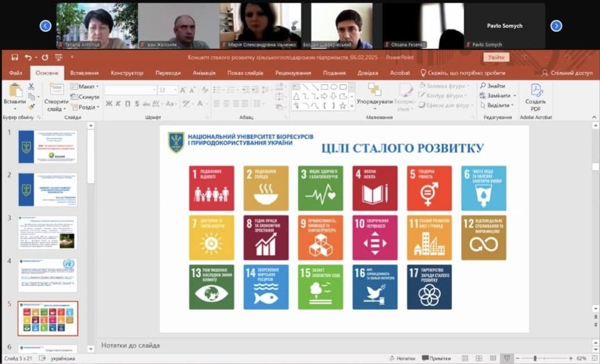This screenshot has width=600, height=364.
Task: Switch to the Вставлення tab
Action: 85,73
